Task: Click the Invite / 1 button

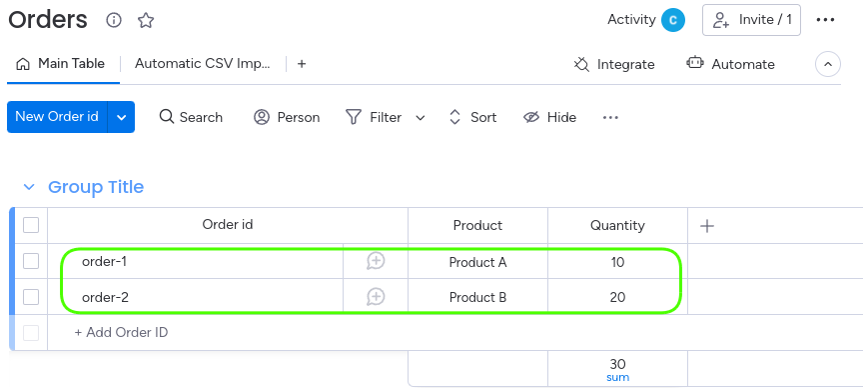Action: tap(752, 20)
